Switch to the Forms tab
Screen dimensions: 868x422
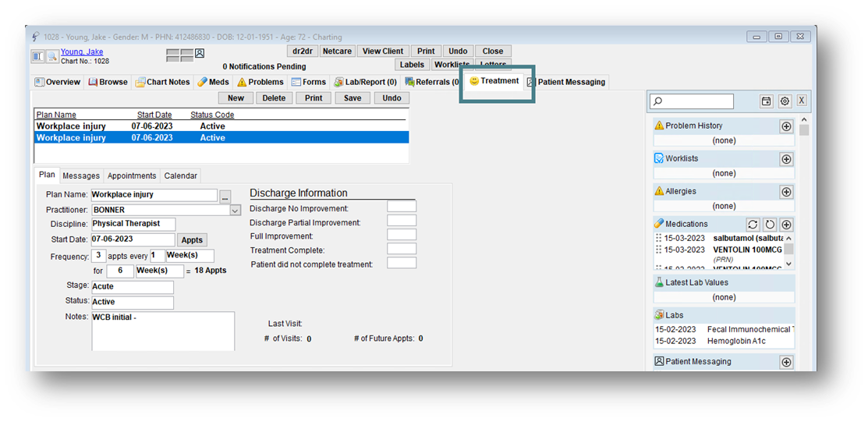tap(309, 82)
